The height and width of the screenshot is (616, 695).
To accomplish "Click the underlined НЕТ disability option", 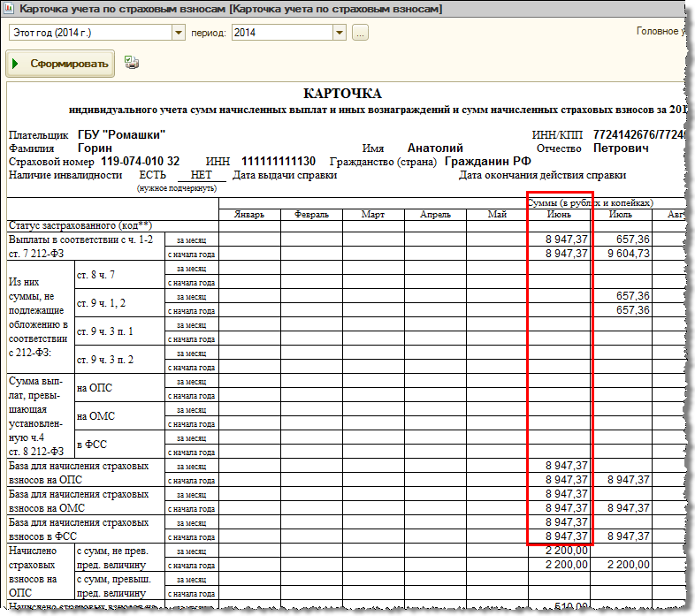I will [x=202, y=175].
